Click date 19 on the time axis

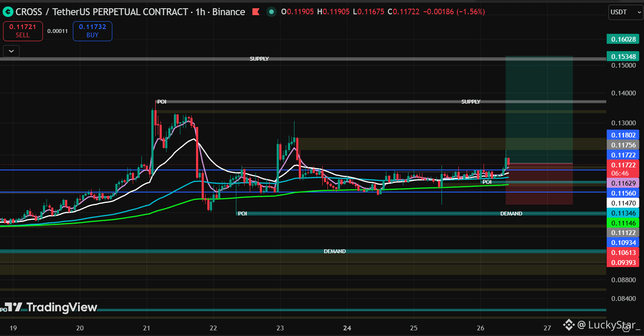[x=13, y=327]
